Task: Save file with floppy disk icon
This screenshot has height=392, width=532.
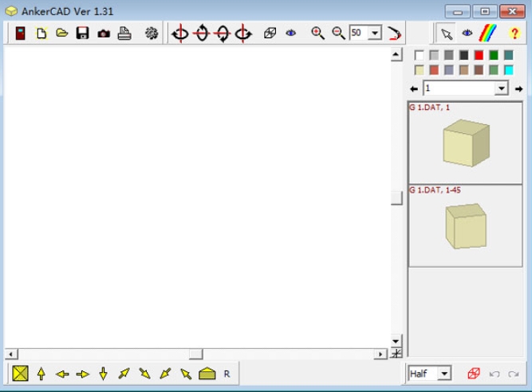Action: click(x=82, y=33)
